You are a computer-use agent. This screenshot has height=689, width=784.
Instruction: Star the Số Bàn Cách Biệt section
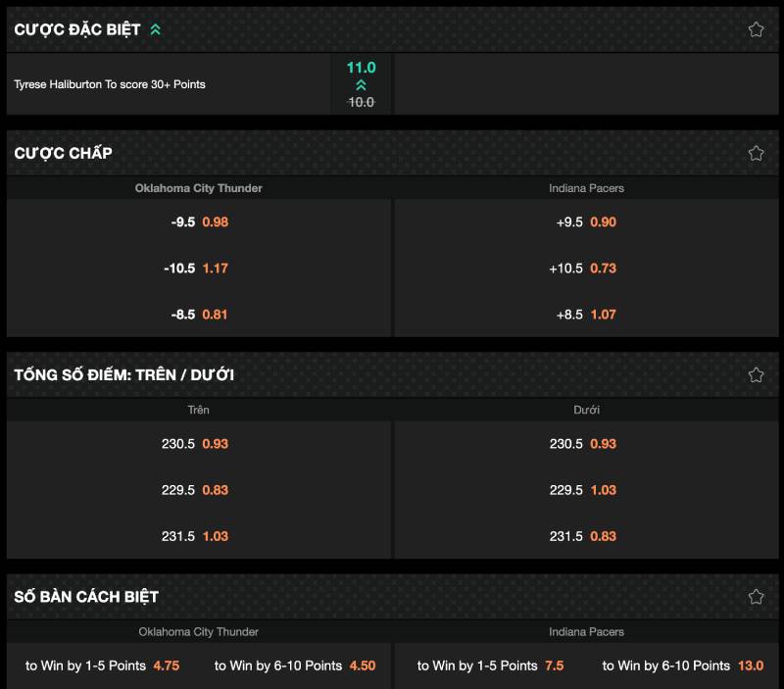click(756, 596)
